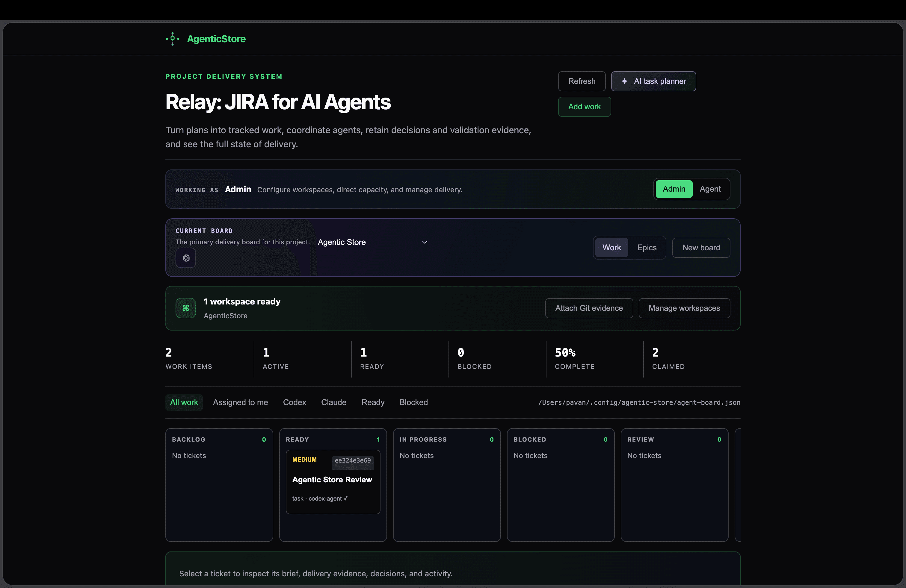Show Codex tickets tab
Screen dimensions: 906x588
click(x=294, y=402)
